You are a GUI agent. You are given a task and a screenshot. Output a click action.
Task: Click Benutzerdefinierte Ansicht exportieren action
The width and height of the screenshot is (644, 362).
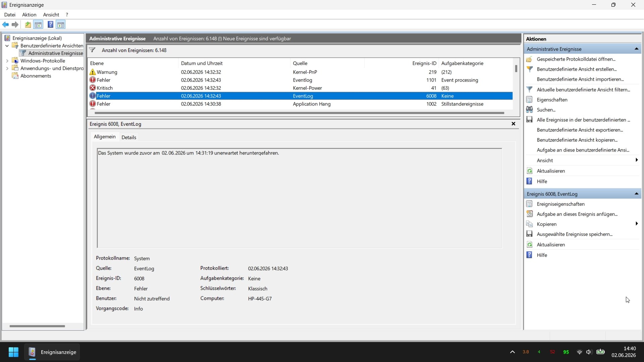click(580, 130)
